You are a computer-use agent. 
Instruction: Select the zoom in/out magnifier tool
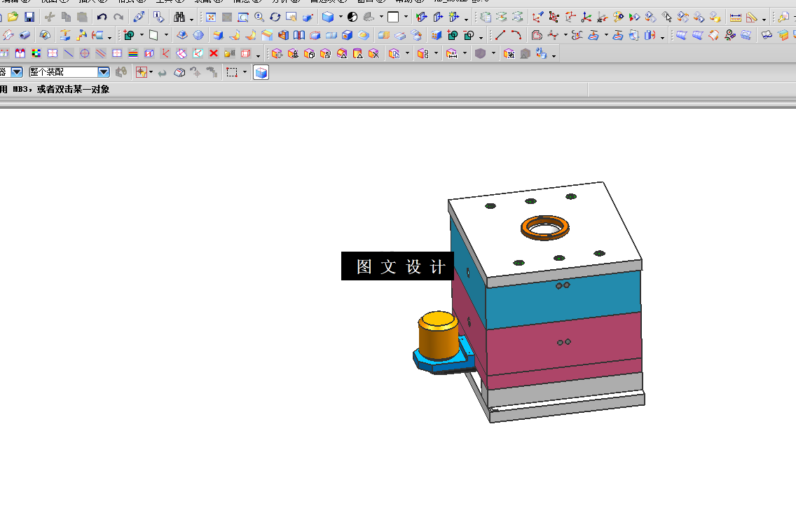click(x=259, y=18)
